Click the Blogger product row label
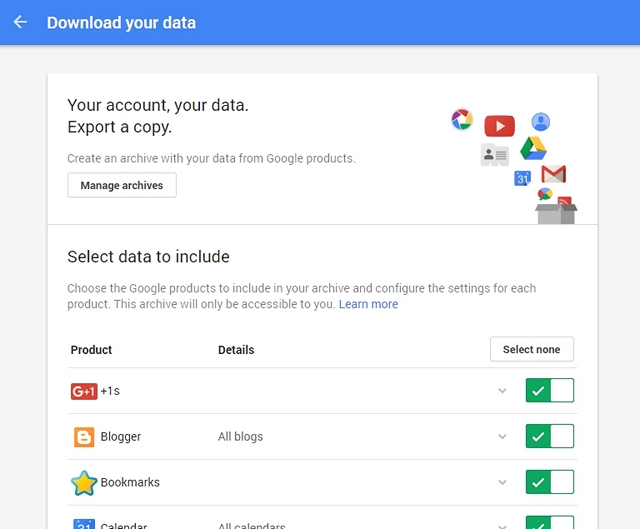This screenshot has height=529, width=640. [x=121, y=436]
